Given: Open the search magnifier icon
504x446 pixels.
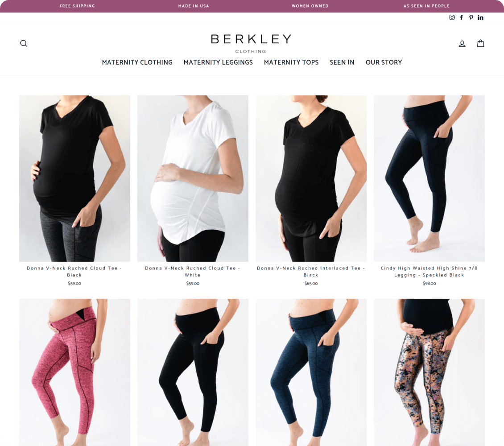Looking at the screenshot, I should (24, 43).
